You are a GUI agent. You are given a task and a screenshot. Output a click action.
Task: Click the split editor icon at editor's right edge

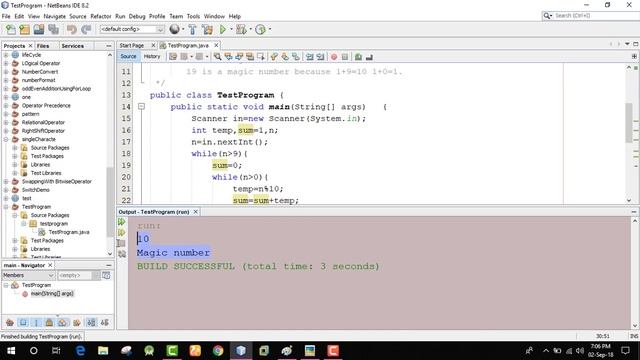pos(634,56)
